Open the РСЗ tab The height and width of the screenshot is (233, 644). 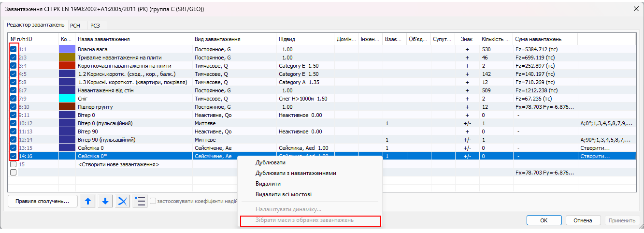tap(95, 25)
